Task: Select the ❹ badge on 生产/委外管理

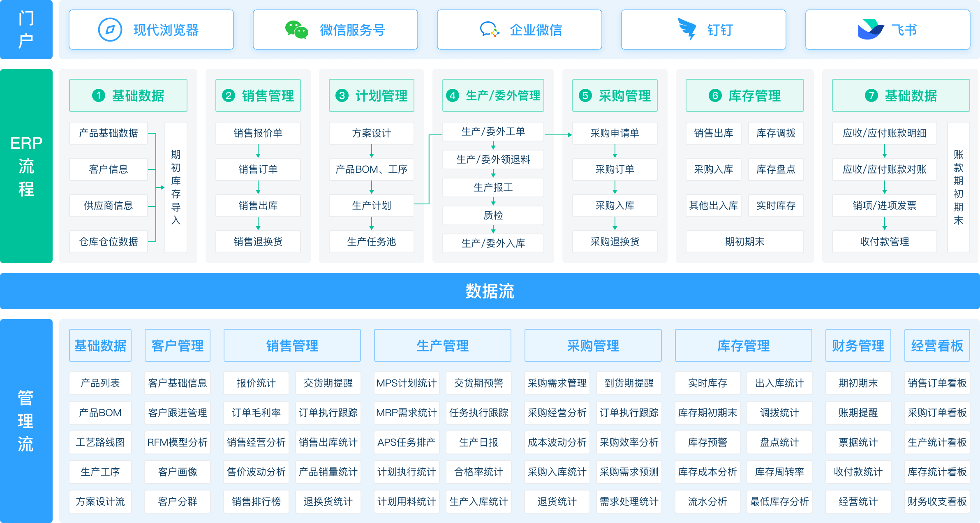Action: point(453,95)
